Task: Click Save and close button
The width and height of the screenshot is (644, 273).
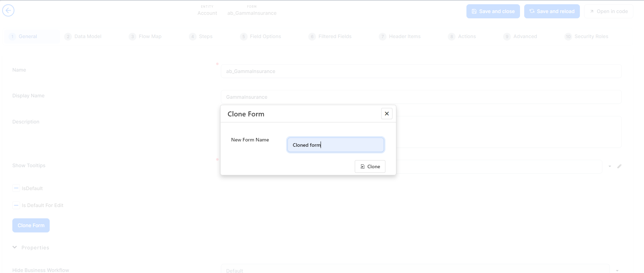Action: [x=493, y=11]
